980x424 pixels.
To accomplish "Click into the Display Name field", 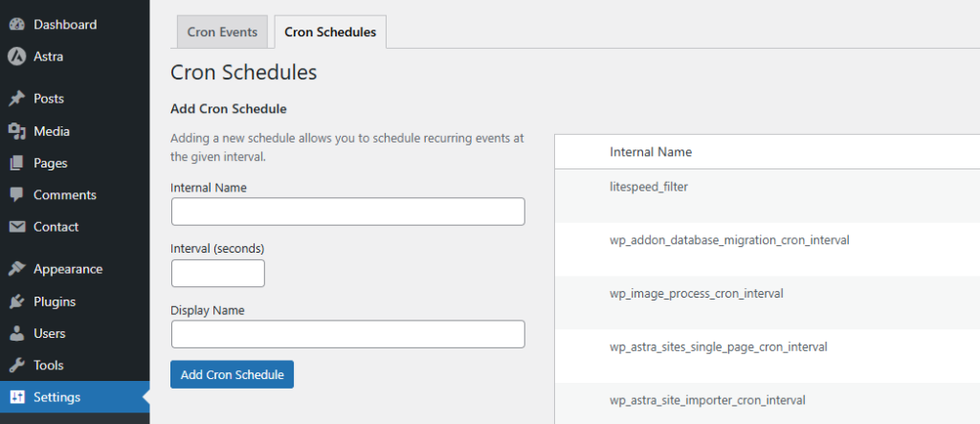I will point(347,334).
